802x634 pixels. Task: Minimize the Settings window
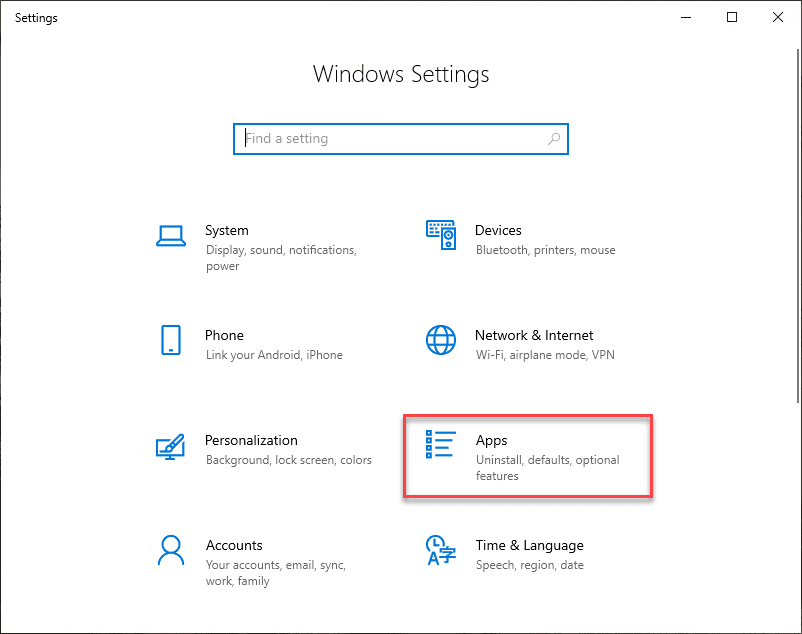686,17
